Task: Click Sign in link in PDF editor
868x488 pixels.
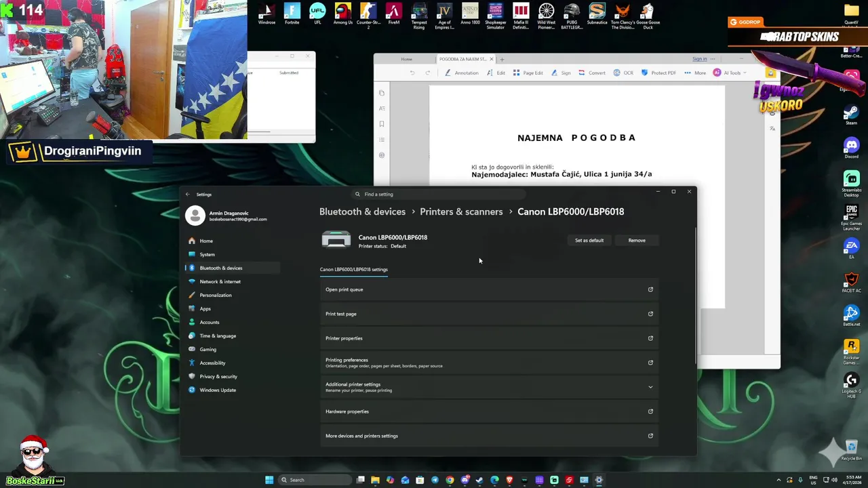Action: [699, 59]
